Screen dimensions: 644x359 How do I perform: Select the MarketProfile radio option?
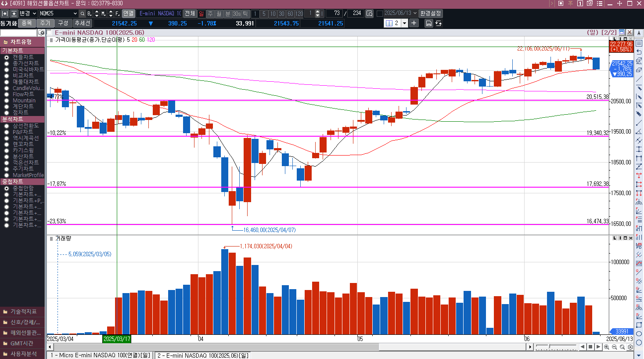(x=7, y=175)
